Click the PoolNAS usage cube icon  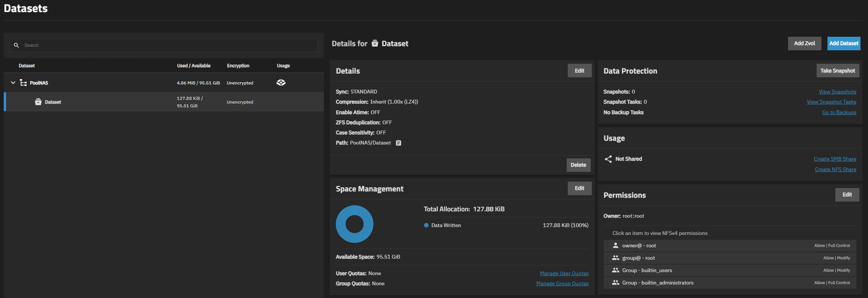281,83
